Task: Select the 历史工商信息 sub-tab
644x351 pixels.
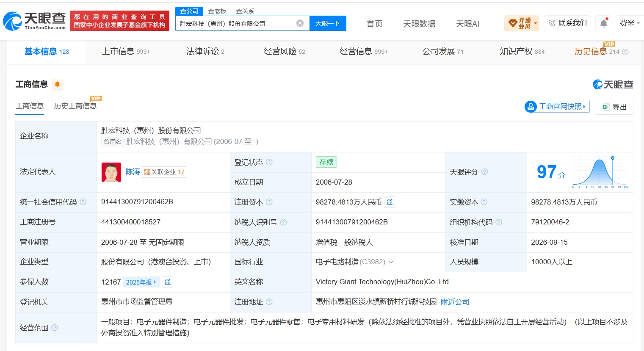Action: point(75,106)
